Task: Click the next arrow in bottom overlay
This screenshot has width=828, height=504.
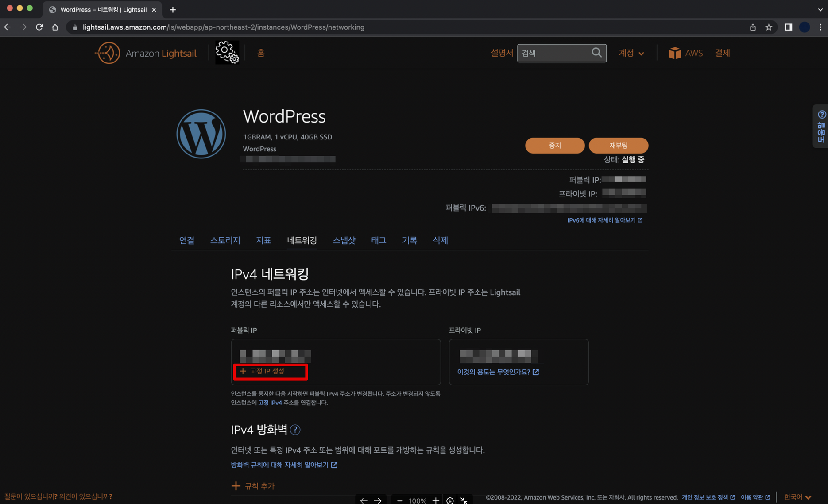Action: pyautogui.click(x=378, y=500)
